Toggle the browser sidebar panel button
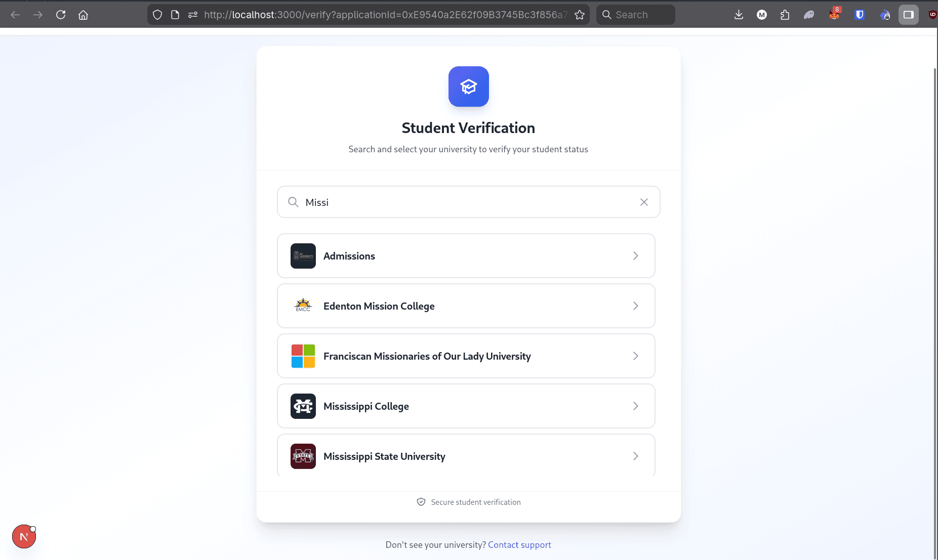The height and width of the screenshot is (560, 938). tap(908, 15)
